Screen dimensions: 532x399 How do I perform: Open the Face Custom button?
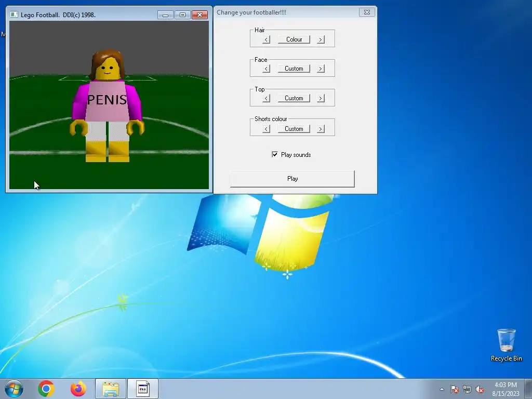294,69
